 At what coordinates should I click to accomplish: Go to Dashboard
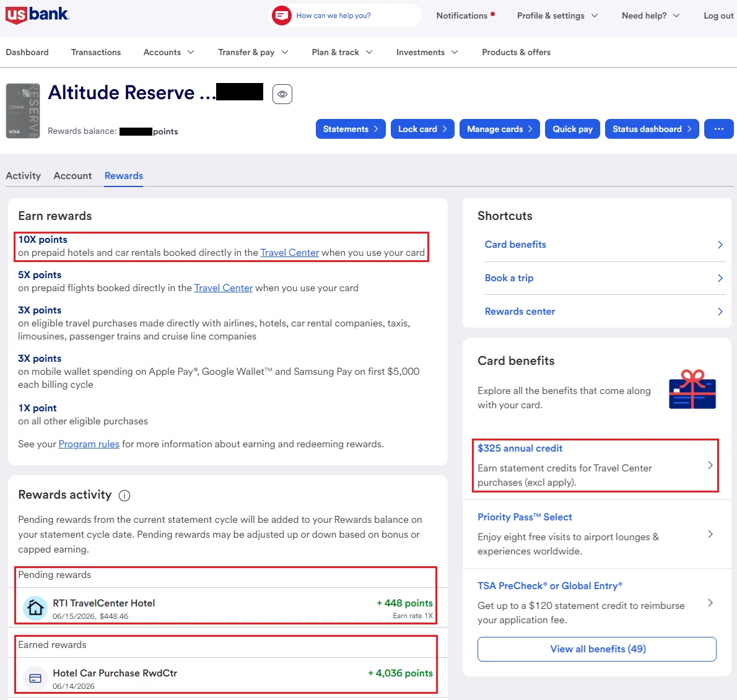coord(27,52)
